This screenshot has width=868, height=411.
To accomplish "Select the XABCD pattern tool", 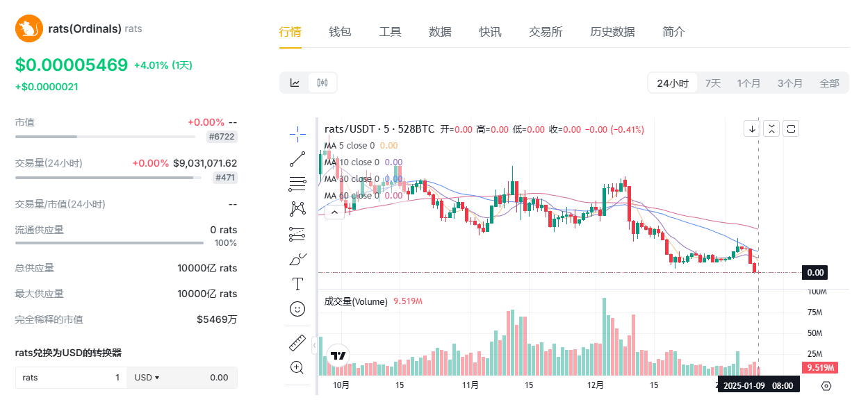I will [x=297, y=208].
